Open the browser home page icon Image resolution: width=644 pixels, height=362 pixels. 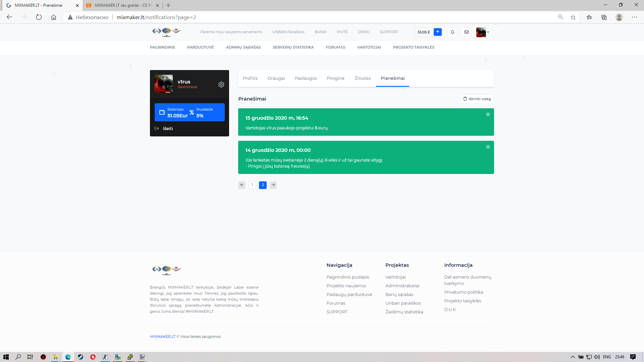click(54, 17)
